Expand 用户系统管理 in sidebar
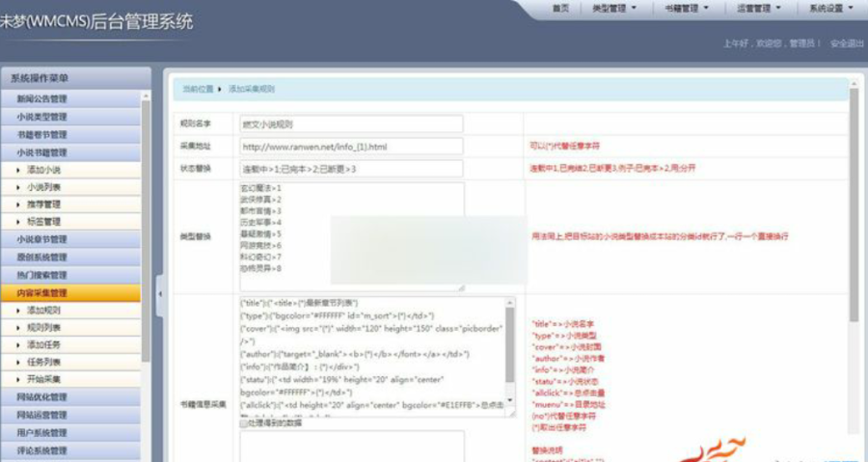Screen dimensions: 868x462 click(x=70, y=432)
